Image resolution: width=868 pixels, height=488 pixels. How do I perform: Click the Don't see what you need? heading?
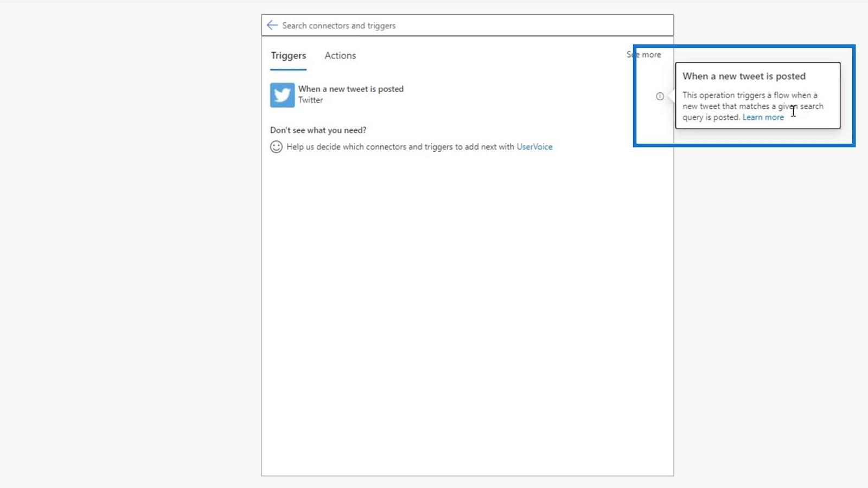click(318, 130)
